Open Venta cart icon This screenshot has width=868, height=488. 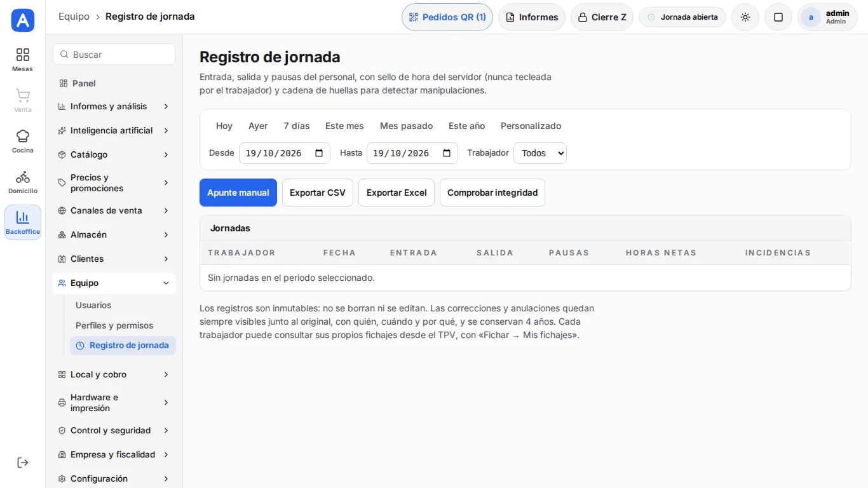[23, 100]
